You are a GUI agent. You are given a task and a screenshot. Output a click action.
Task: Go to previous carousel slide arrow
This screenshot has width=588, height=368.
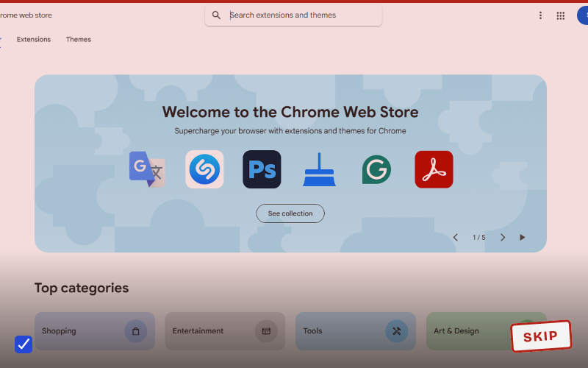click(456, 237)
